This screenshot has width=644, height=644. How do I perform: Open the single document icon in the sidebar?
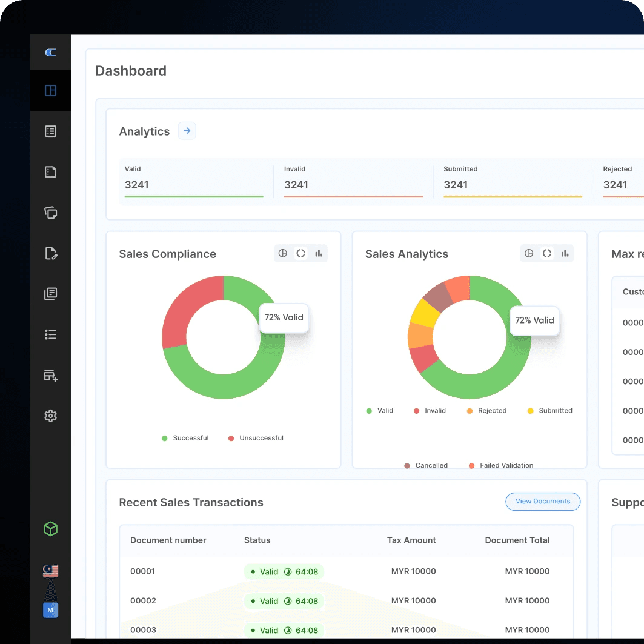51,171
